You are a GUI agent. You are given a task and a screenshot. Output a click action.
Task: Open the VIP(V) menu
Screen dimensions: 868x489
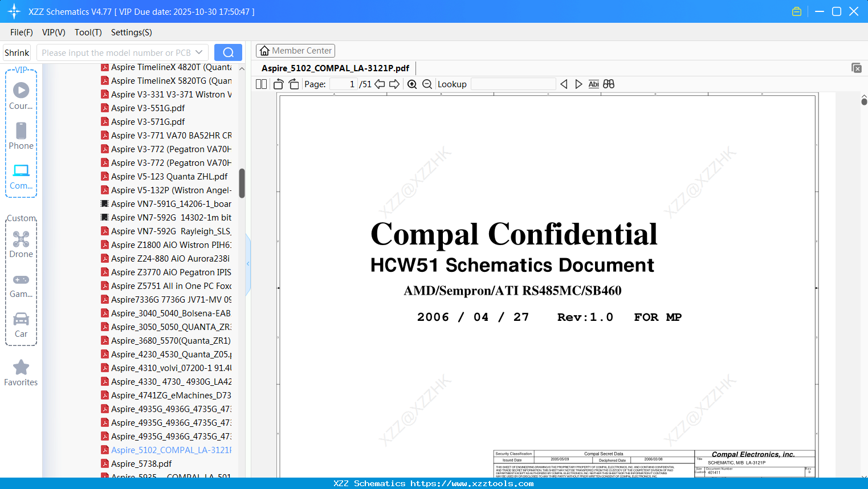tap(54, 32)
